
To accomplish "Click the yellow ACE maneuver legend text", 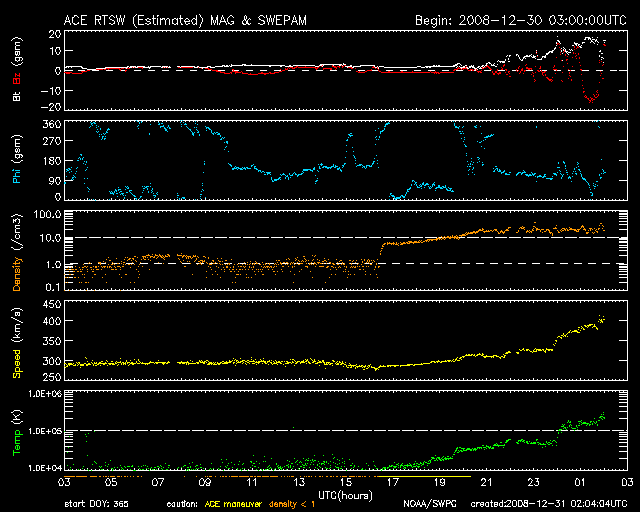I will coord(233,504).
